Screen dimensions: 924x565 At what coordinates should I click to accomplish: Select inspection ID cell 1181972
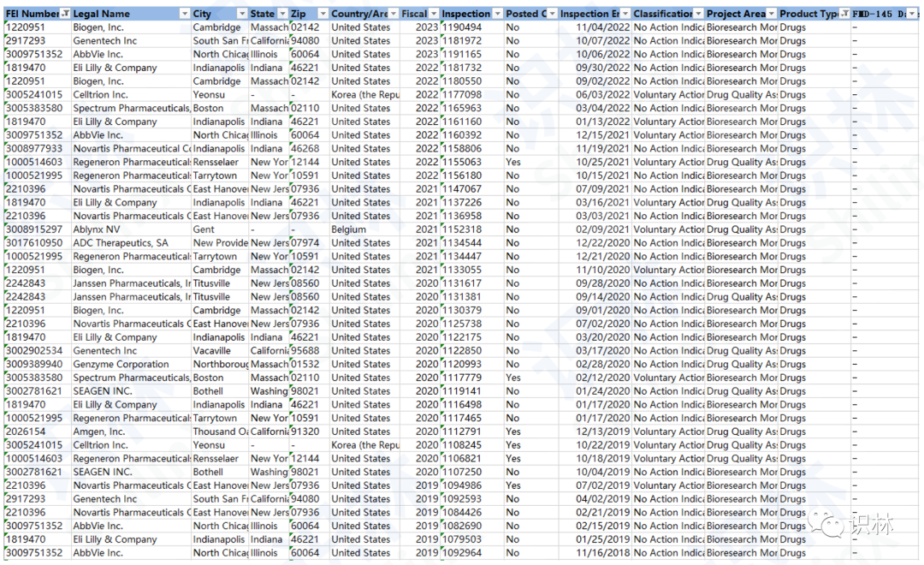coord(472,41)
